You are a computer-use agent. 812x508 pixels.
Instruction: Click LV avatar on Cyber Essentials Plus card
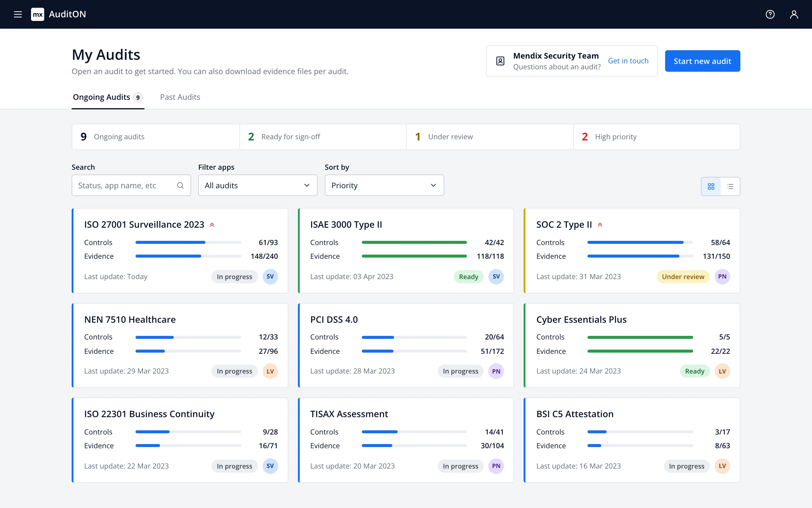click(x=722, y=371)
